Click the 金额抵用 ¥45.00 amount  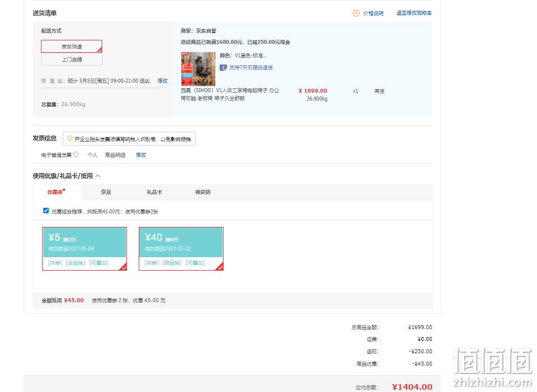coord(74,300)
